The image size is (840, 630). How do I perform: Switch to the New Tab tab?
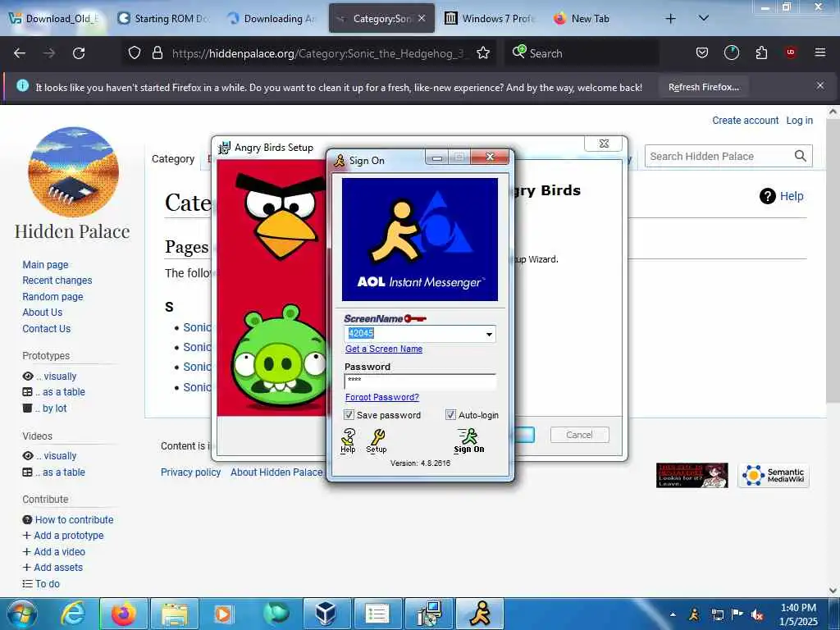click(591, 19)
